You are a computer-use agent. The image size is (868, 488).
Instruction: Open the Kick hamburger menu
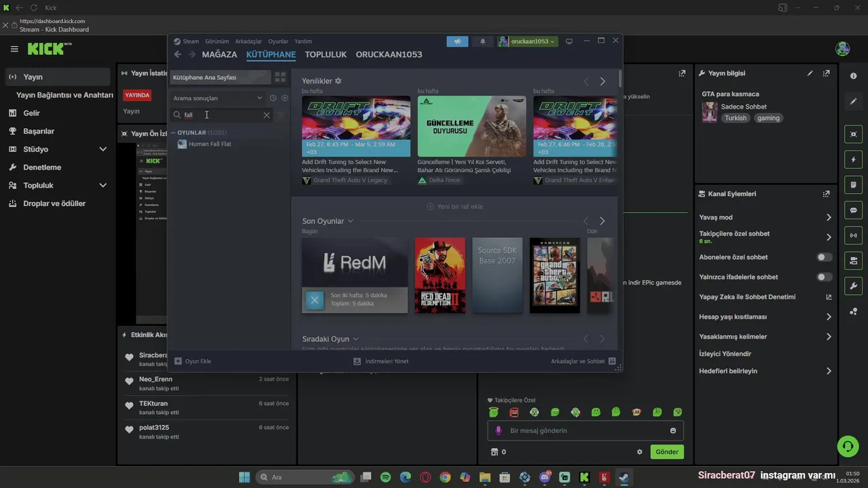tap(14, 49)
